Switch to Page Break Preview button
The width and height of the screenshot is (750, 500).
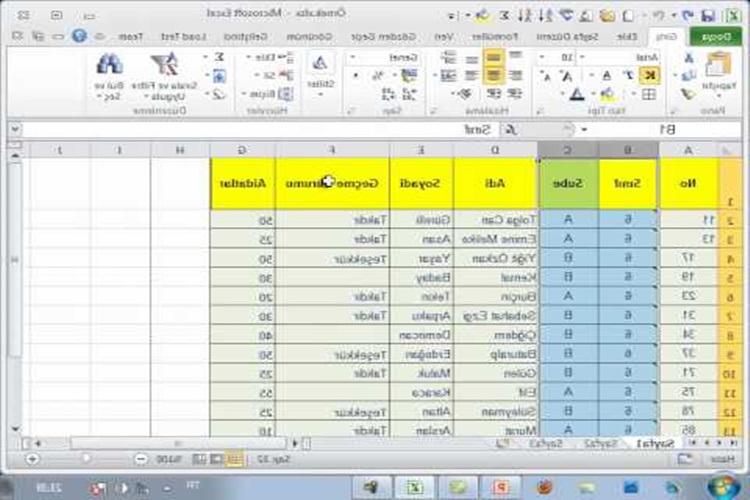(x=199, y=459)
